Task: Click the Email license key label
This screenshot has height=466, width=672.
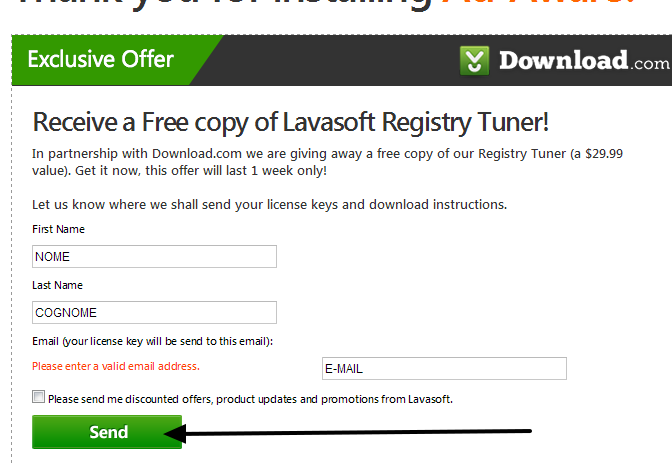Action: point(153,341)
